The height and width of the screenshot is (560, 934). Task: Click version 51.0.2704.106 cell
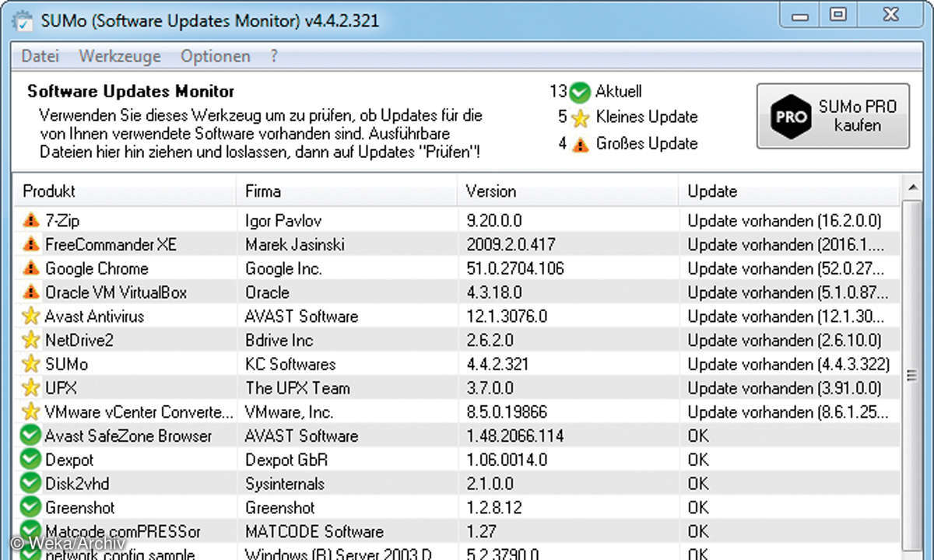pyautogui.click(x=515, y=269)
